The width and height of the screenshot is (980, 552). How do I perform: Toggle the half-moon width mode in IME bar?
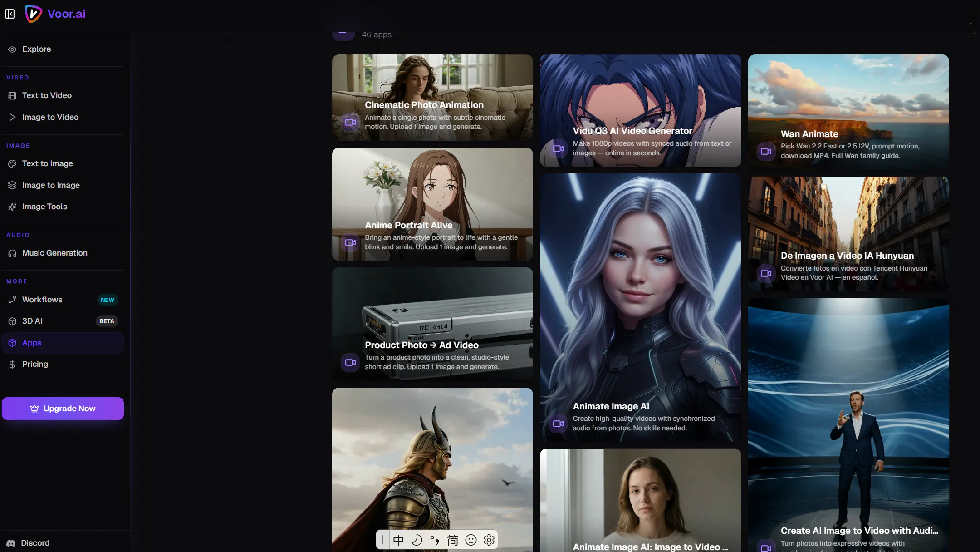[416, 540]
